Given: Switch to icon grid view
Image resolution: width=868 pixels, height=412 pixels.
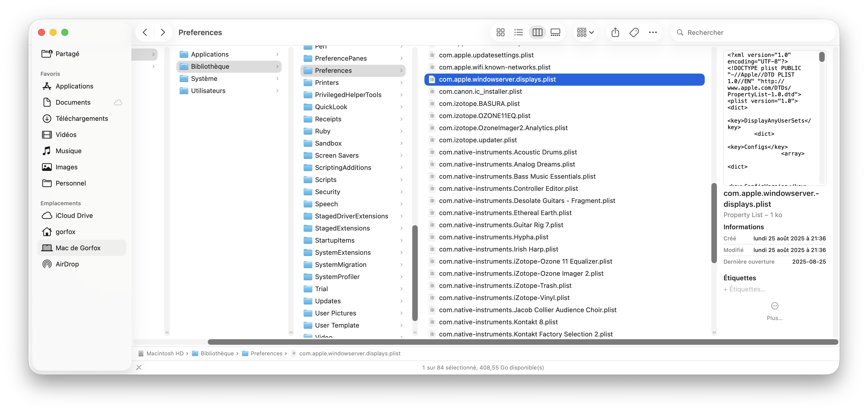Looking at the screenshot, I should (500, 32).
